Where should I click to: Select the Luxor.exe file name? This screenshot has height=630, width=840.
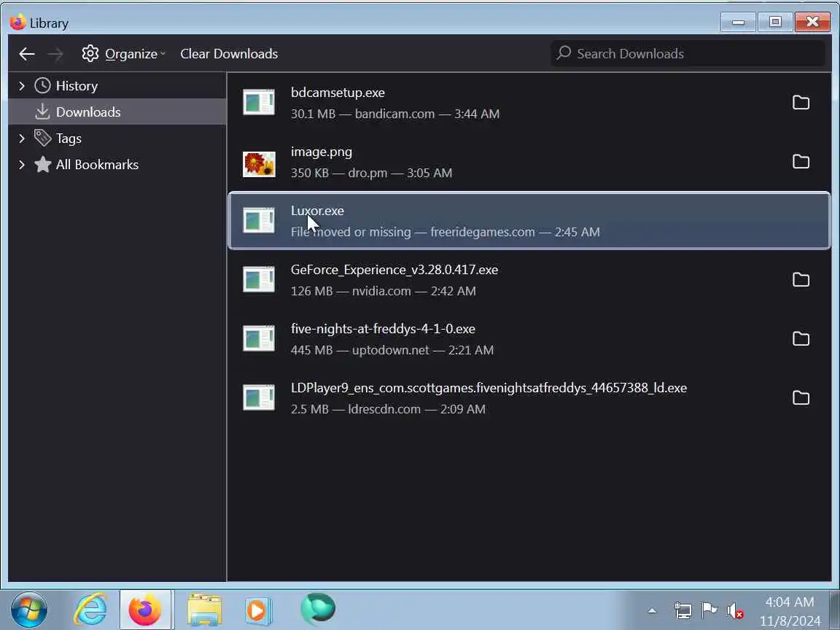coord(317,211)
